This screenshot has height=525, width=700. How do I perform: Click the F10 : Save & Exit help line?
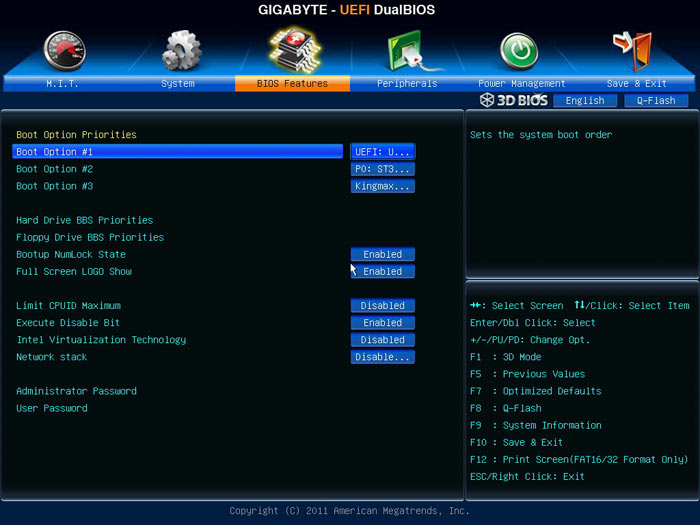[x=516, y=442]
